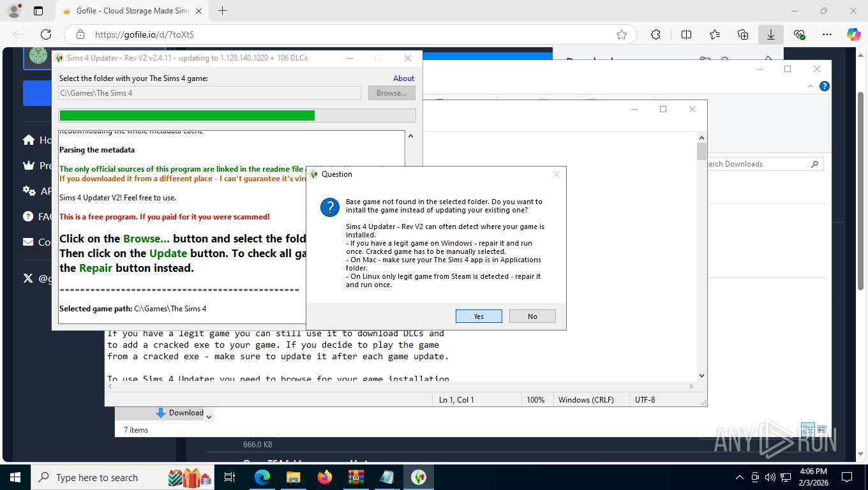
Task: Click 'UTF-8' encoding in Notepad status bar
Action: pyautogui.click(x=645, y=400)
